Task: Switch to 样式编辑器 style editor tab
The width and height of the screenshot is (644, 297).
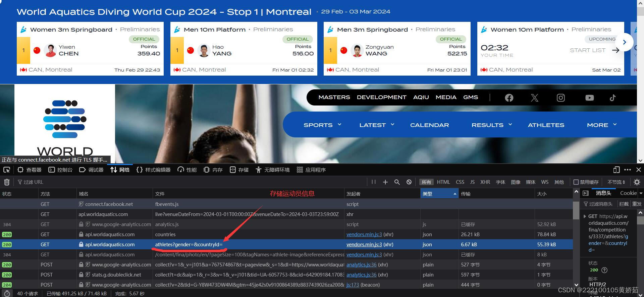Action: [x=154, y=170]
